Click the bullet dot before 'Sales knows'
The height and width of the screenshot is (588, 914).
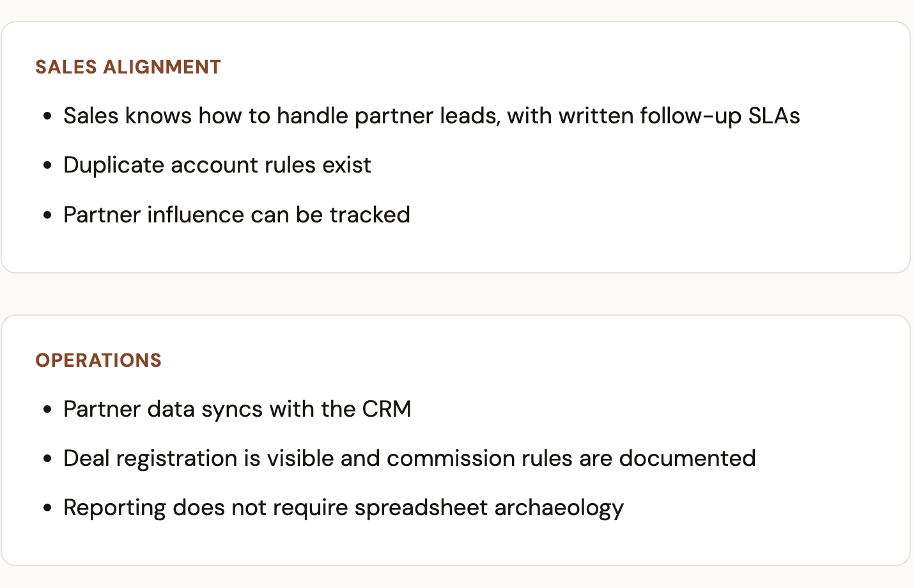click(x=47, y=116)
